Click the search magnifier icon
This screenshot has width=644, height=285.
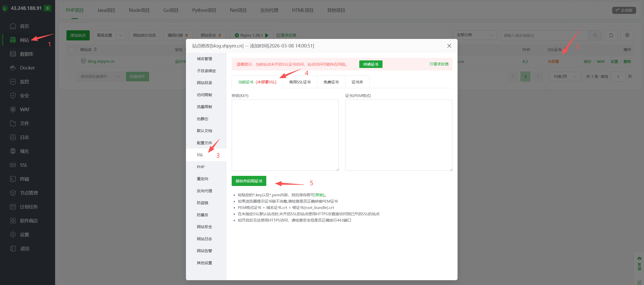click(x=595, y=35)
